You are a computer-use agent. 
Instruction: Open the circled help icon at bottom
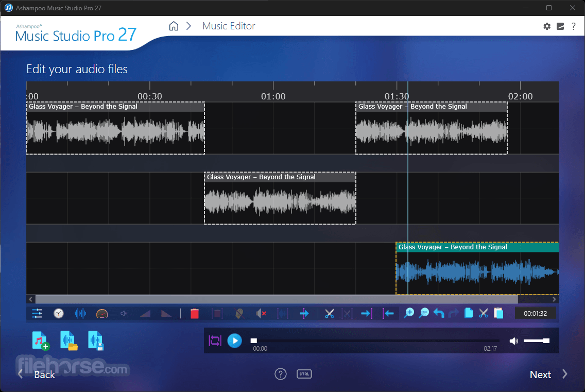click(x=281, y=373)
